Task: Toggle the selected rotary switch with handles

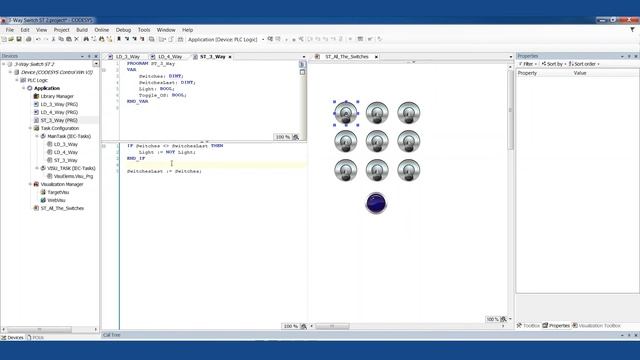Action: click(x=346, y=113)
